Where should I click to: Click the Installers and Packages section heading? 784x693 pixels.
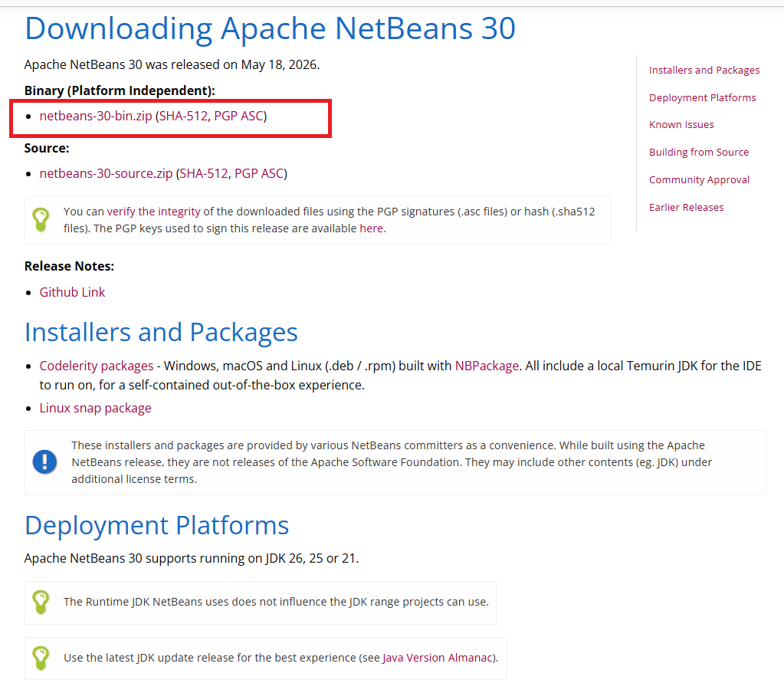tap(161, 333)
